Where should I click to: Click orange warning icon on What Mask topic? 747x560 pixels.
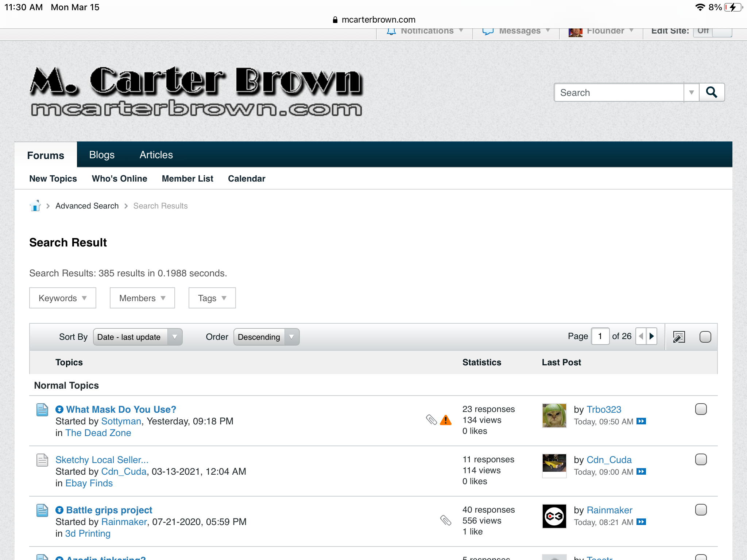pos(446,420)
